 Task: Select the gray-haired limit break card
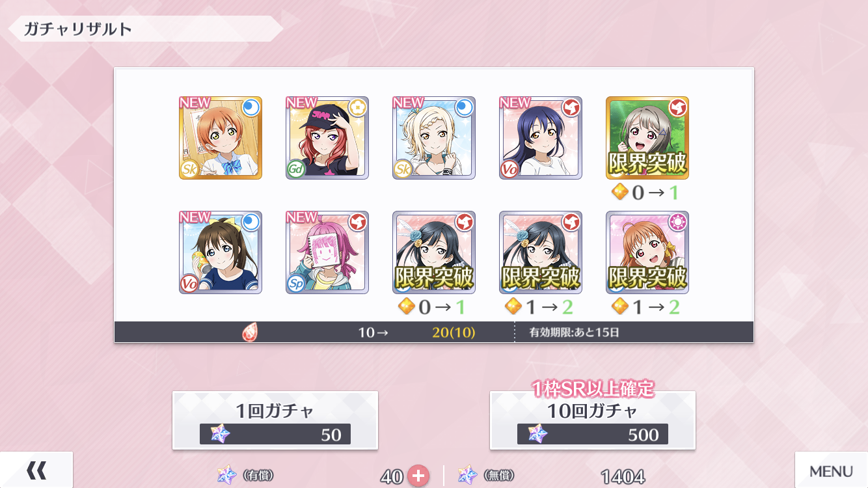tap(647, 138)
